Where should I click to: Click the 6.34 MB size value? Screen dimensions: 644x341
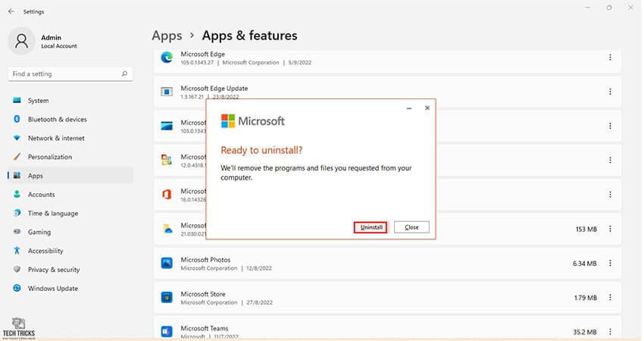tap(584, 264)
